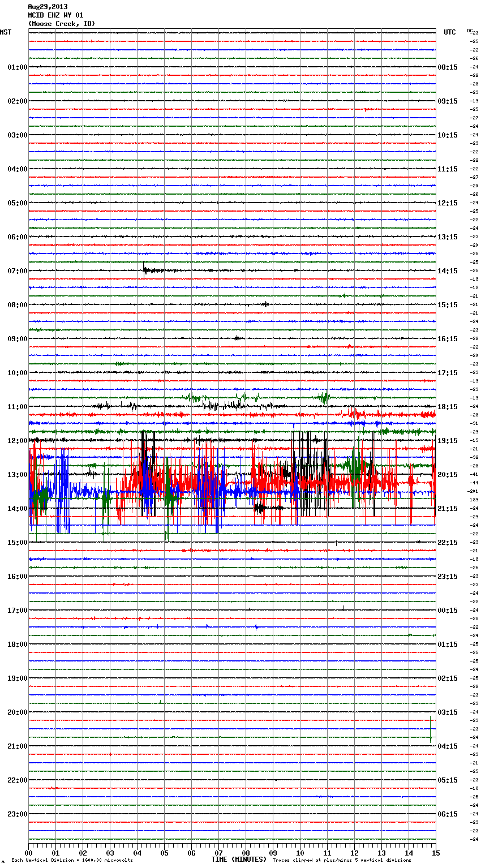
Task: Click minute tick label '08' on bottom axis
Action: click(x=246, y=853)
